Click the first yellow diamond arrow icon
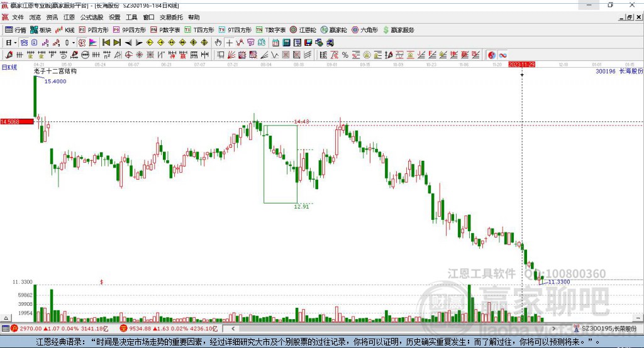Viewport: 644px width, 348px height. point(150,43)
